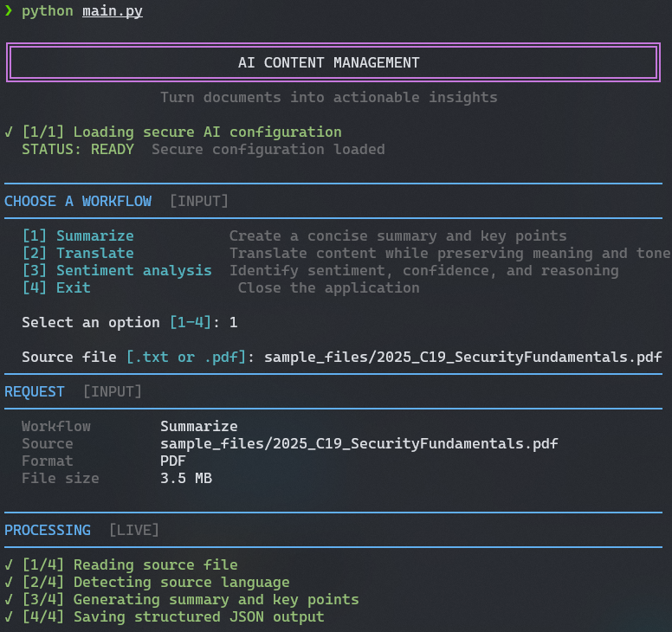
Task: Click the 'PDF' format value
Action: (173, 461)
